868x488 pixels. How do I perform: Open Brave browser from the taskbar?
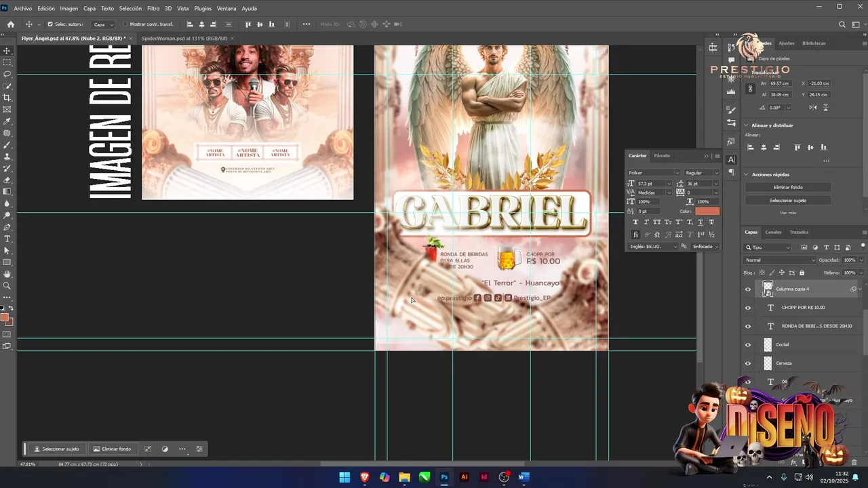click(x=364, y=477)
